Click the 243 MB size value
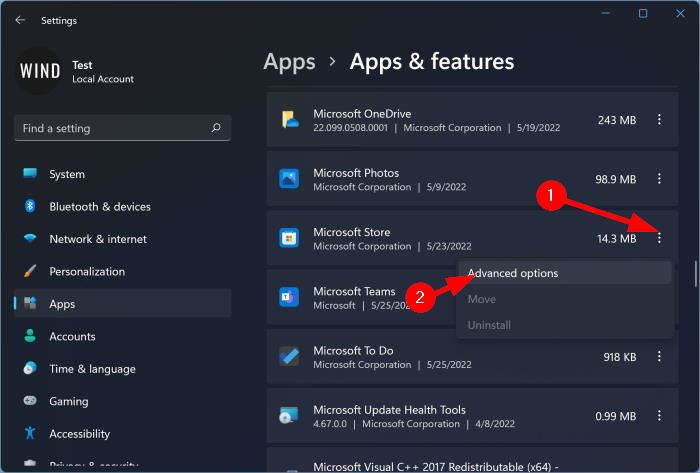The width and height of the screenshot is (700, 473). click(x=617, y=120)
